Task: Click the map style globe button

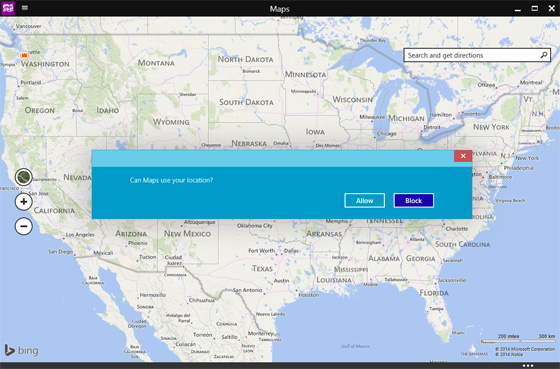Action: pos(24,177)
